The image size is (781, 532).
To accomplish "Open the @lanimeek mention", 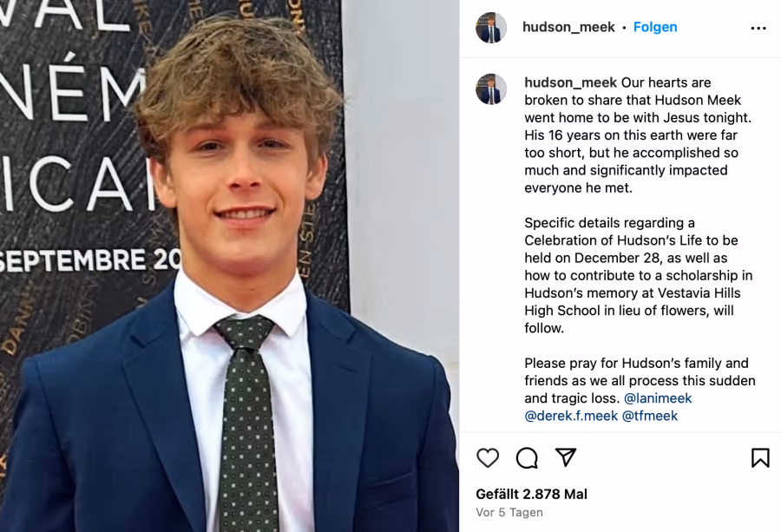I will pyautogui.click(x=658, y=398).
